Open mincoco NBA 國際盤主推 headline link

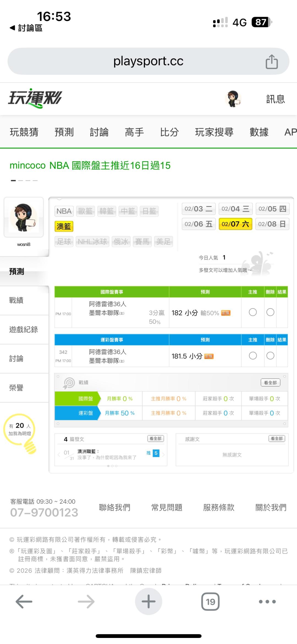(90, 166)
